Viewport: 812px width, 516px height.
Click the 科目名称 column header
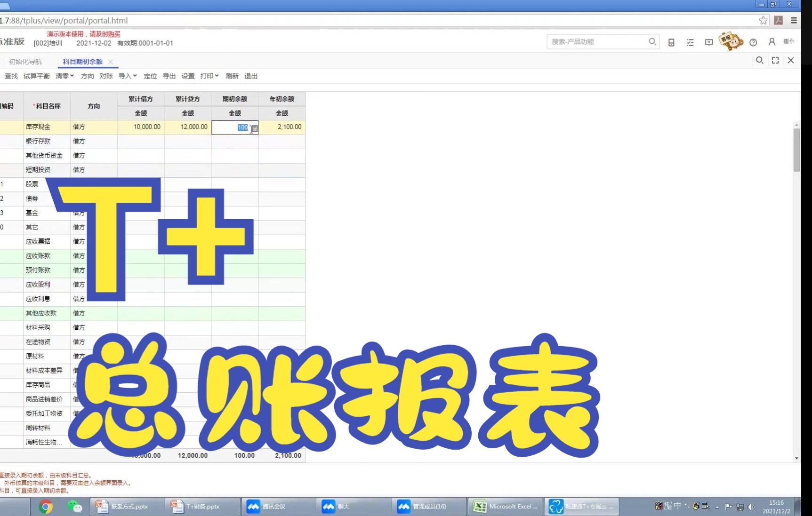[47, 106]
